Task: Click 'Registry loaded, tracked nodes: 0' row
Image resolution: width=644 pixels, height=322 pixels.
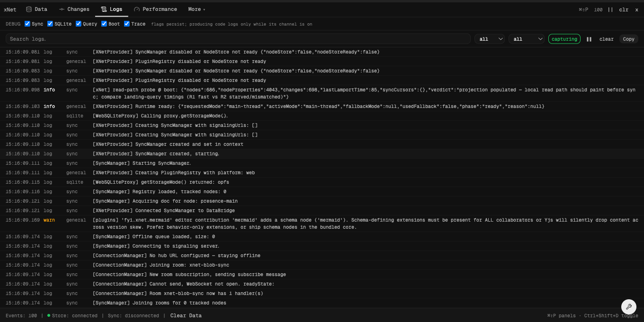Action: pos(322,192)
